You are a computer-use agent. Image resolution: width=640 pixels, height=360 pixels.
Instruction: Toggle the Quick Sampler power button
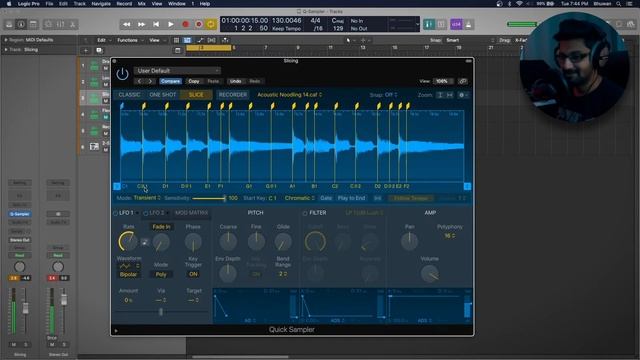[122, 74]
